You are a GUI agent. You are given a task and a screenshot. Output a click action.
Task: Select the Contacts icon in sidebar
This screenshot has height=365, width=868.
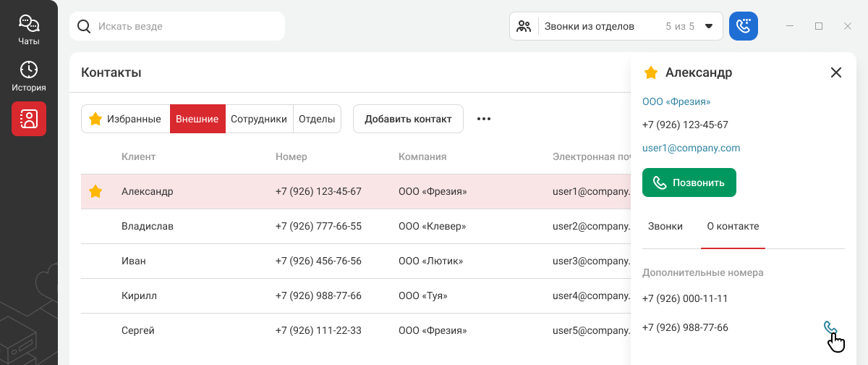(x=29, y=119)
